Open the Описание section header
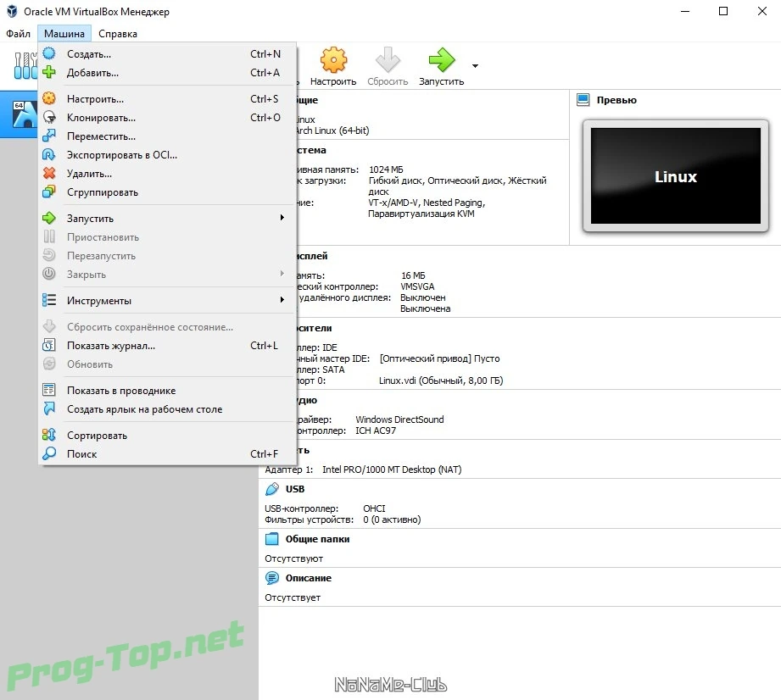The width and height of the screenshot is (781, 700). 309,578
